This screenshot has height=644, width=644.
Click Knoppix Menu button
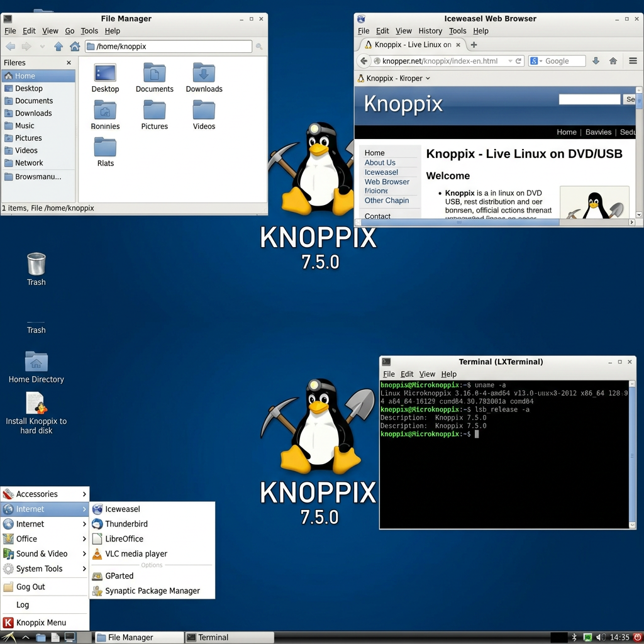tap(45, 623)
